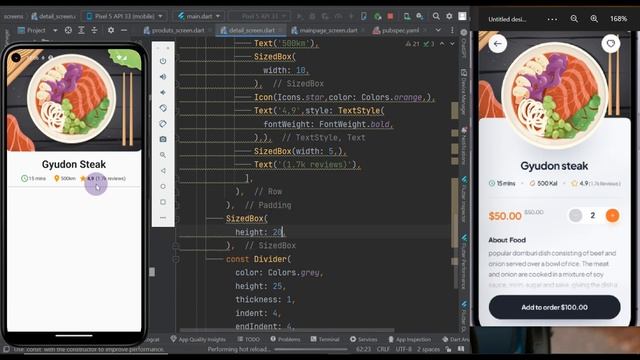Open Pixel 5 API 33 (mobile) device dropdown
This screenshot has width=640, height=360.
124,16
